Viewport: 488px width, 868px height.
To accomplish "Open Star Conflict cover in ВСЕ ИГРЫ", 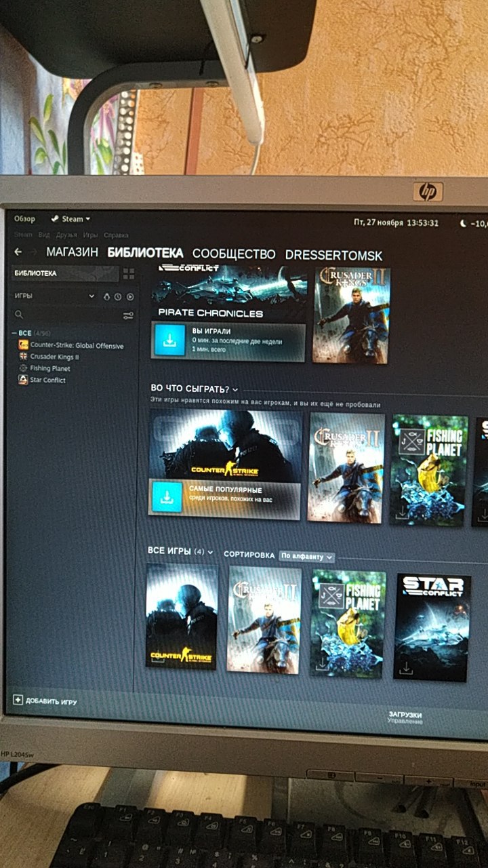I will [x=432, y=627].
